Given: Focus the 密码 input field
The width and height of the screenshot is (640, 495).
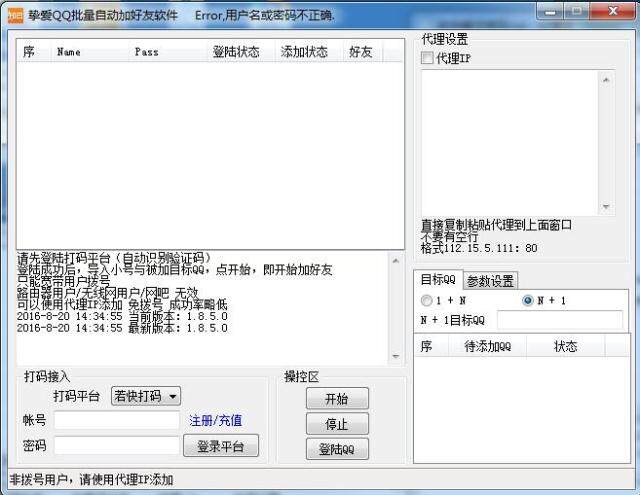Looking at the screenshot, I should click(117, 446).
